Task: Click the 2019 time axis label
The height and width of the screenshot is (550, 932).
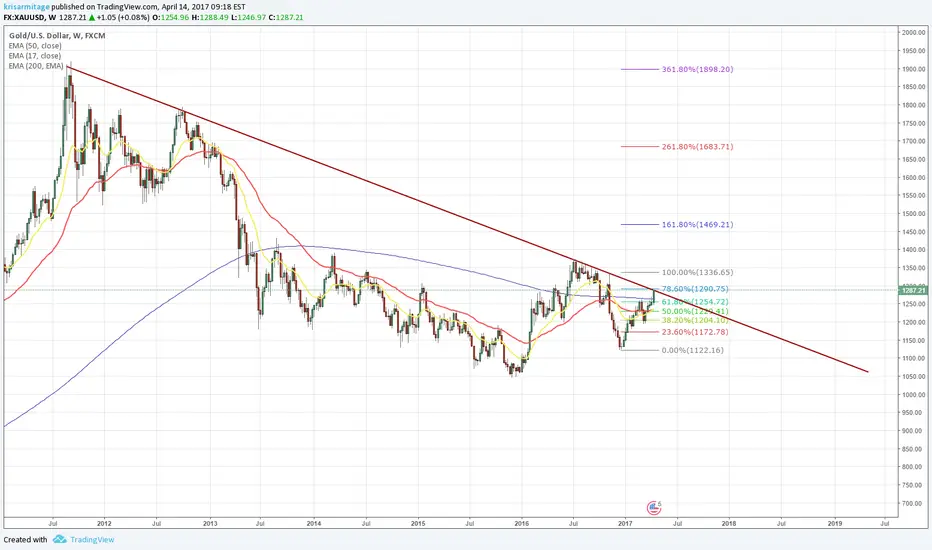Action: (x=835, y=524)
